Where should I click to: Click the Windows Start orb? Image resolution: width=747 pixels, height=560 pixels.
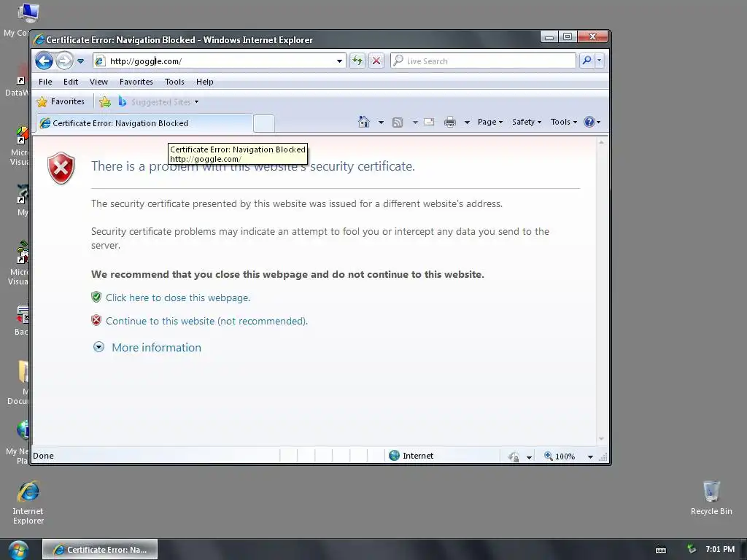[x=18, y=550]
